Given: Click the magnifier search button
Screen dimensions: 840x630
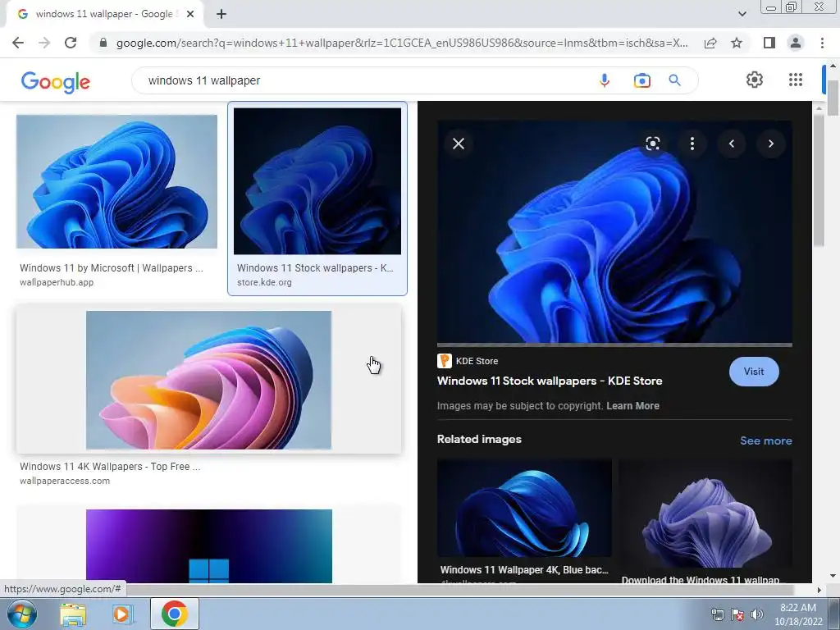Looking at the screenshot, I should [x=674, y=80].
